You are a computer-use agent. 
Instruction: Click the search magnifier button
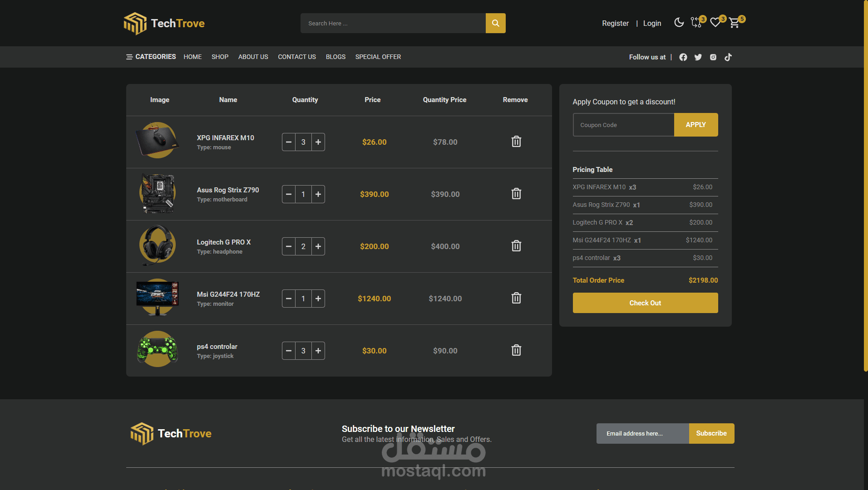[495, 23]
